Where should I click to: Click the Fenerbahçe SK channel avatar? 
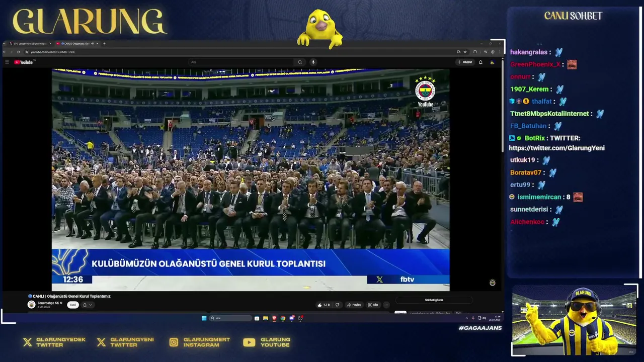coord(31,305)
